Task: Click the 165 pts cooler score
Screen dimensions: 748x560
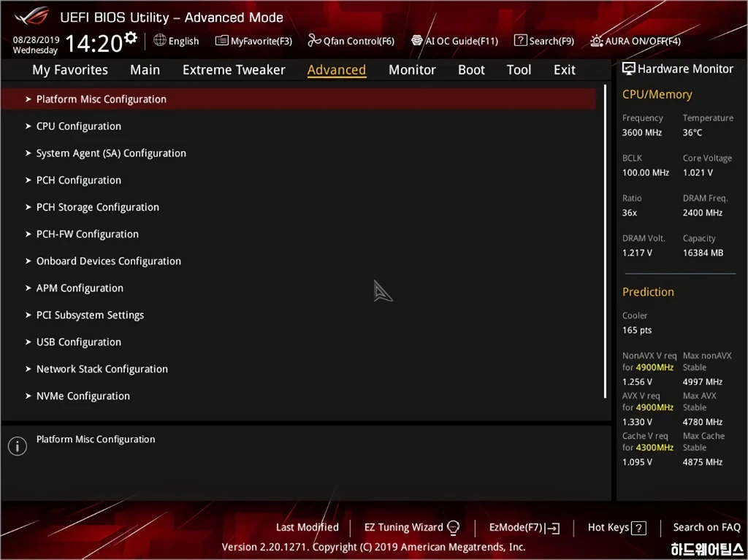Action: click(637, 330)
